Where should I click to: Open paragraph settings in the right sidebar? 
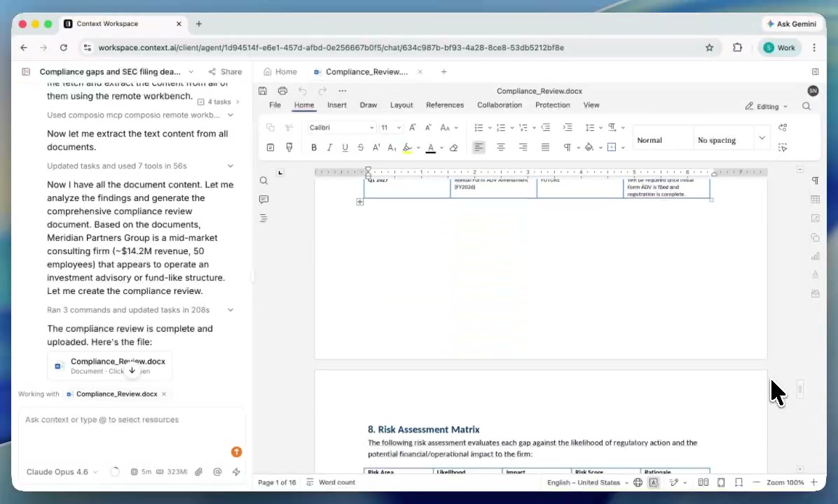tap(815, 181)
